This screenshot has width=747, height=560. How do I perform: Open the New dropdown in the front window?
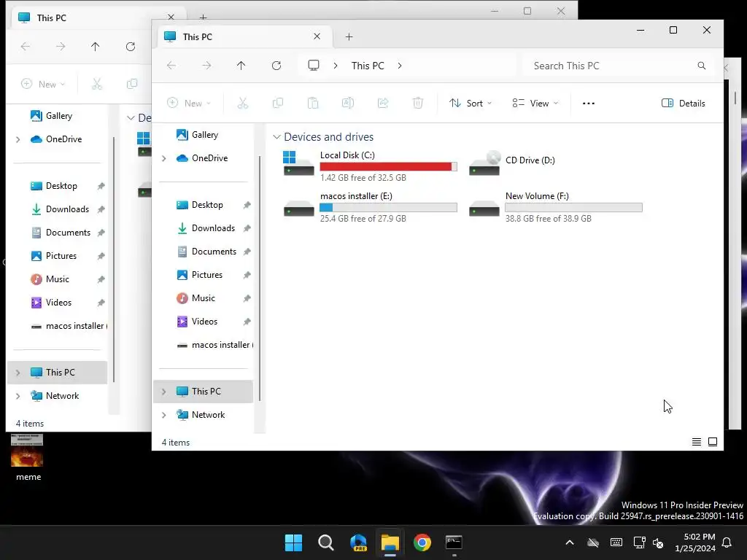[x=189, y=104]
